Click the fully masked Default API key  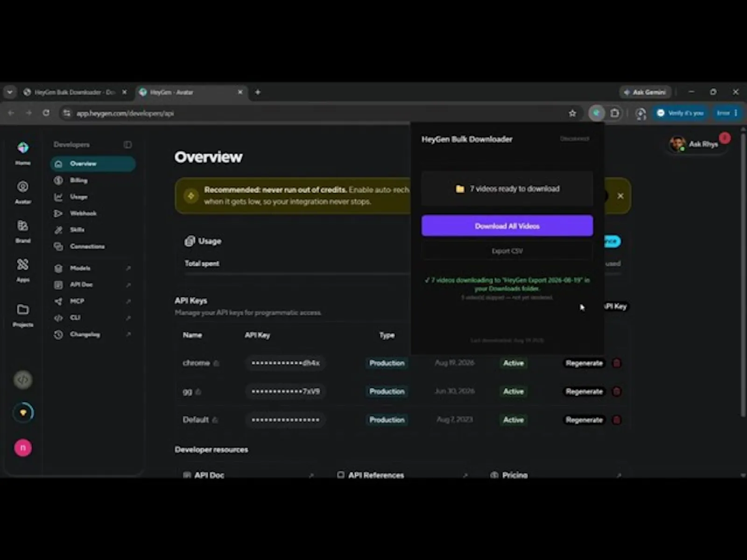coord(285,420)
